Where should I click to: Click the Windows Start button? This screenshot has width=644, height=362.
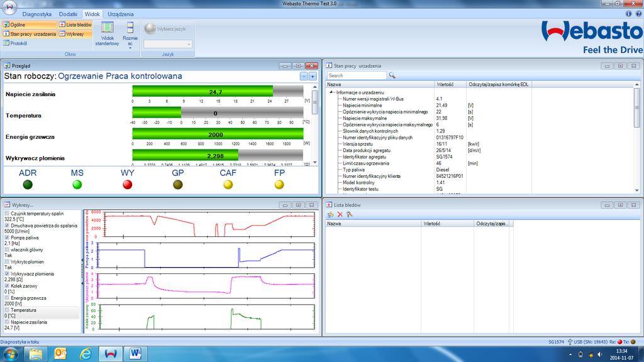pos(10,354)
